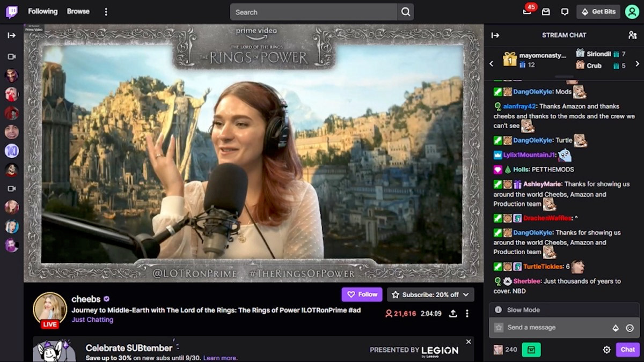Click the LIVE badge under avatar
The height and width of the screenshot is (362, 644).
pyautogui.click(x=50, y=324)
